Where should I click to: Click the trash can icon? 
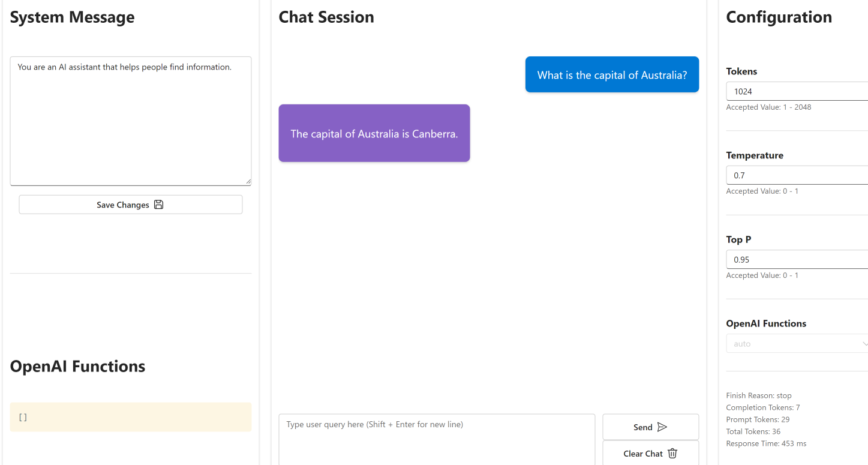click(x=672, y=454)
